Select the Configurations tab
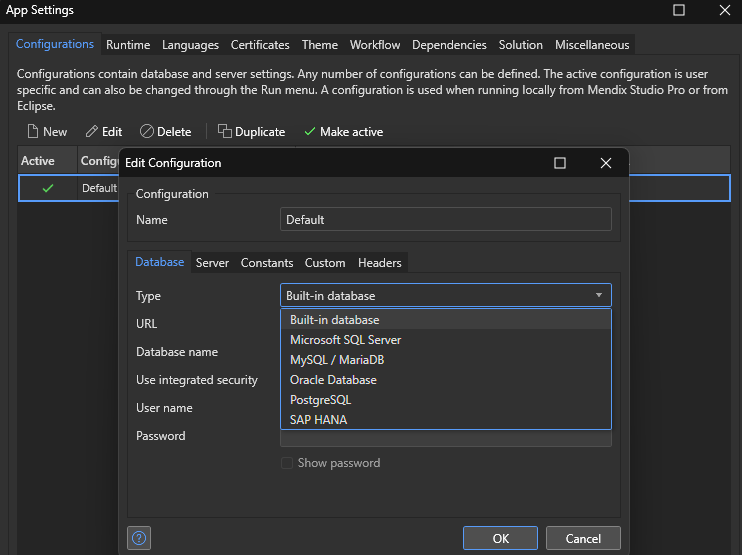This screenshot has width=742, height=555. tap(55, 44)
